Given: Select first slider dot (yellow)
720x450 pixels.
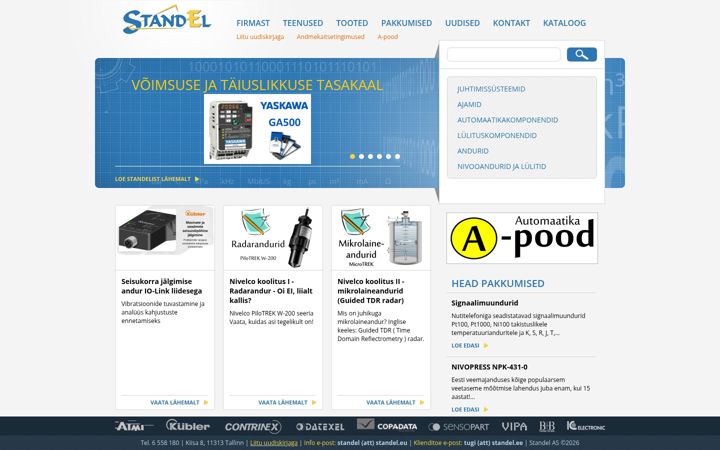Looking at the screenshot, I should (352, 157).
